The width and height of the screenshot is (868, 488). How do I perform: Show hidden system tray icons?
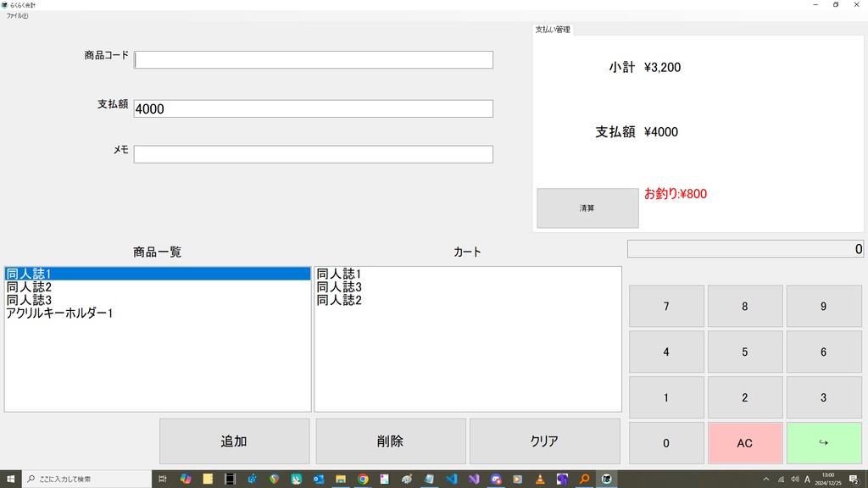tap(766, 480)
